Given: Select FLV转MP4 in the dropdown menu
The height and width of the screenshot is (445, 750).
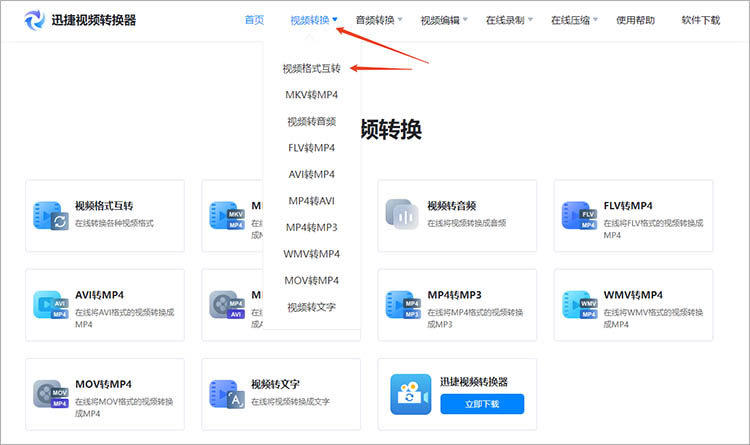Looking at the screenshot, I should (311, 148).
